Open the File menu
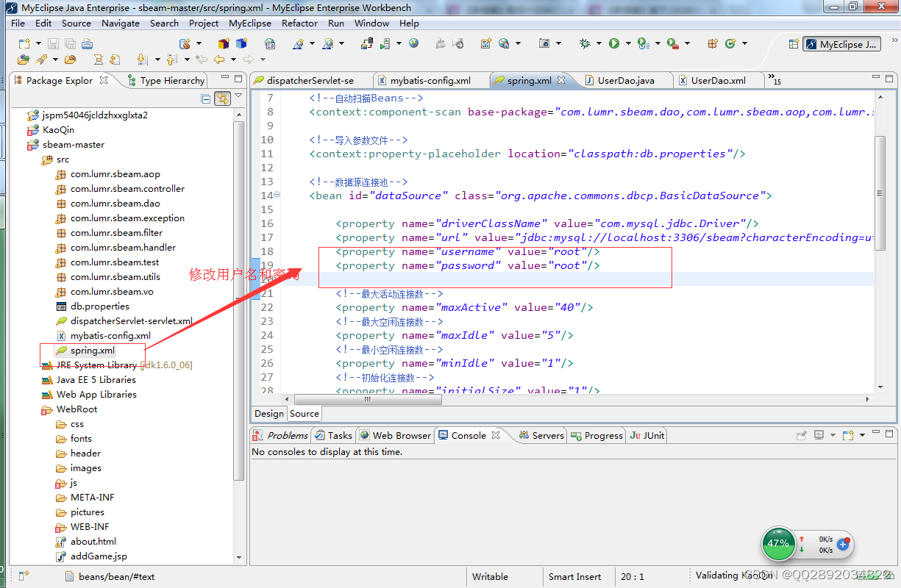The image size is (901, 588). 18,23
